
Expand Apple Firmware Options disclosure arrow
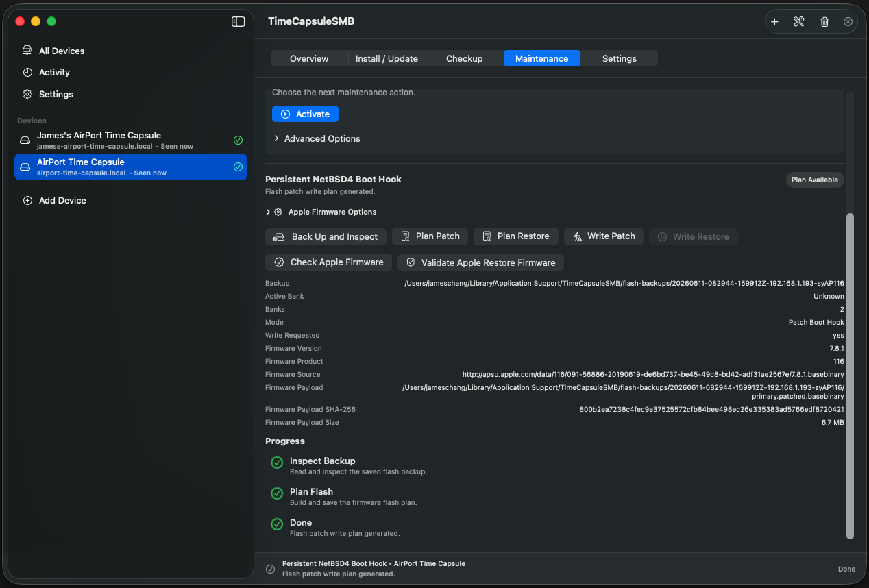click(268, 212)
